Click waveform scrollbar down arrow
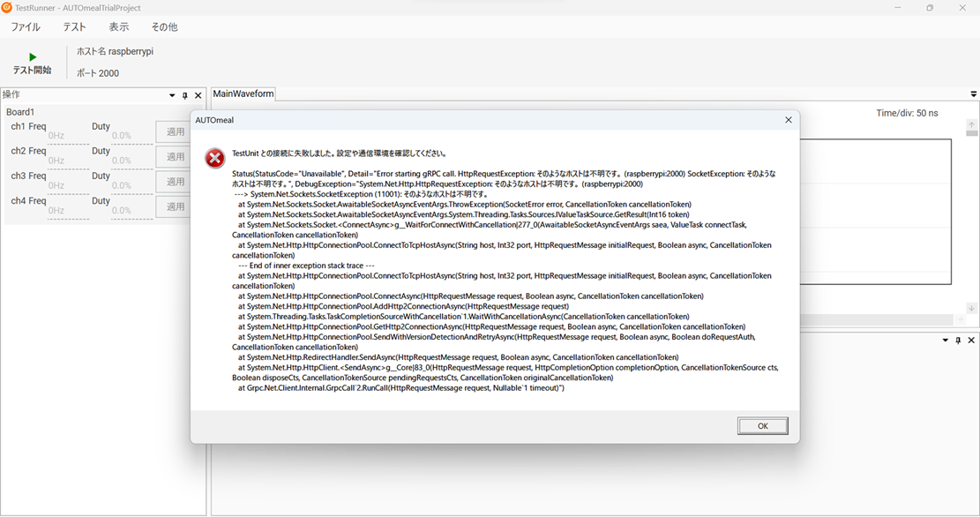Screen dimensions: 980x517 point(971,308)
